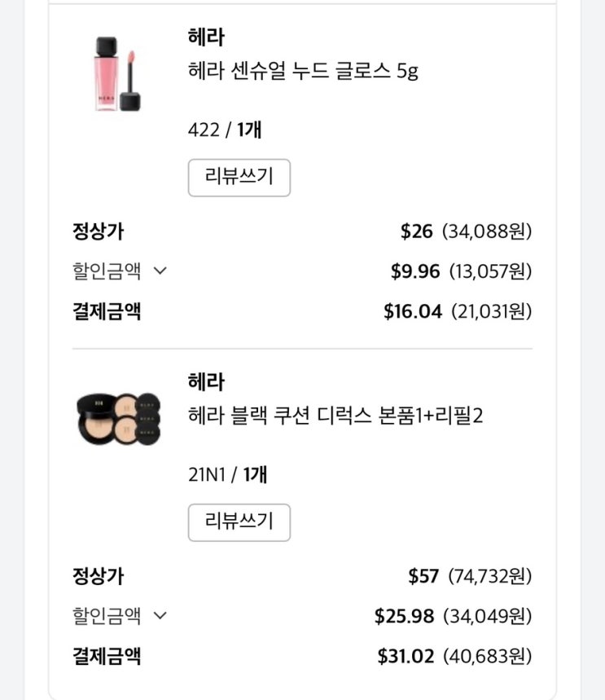Screen dimensions: 605x700
Task: Click the pink lip gloss product thumbnail
Action: click(117, 73)
